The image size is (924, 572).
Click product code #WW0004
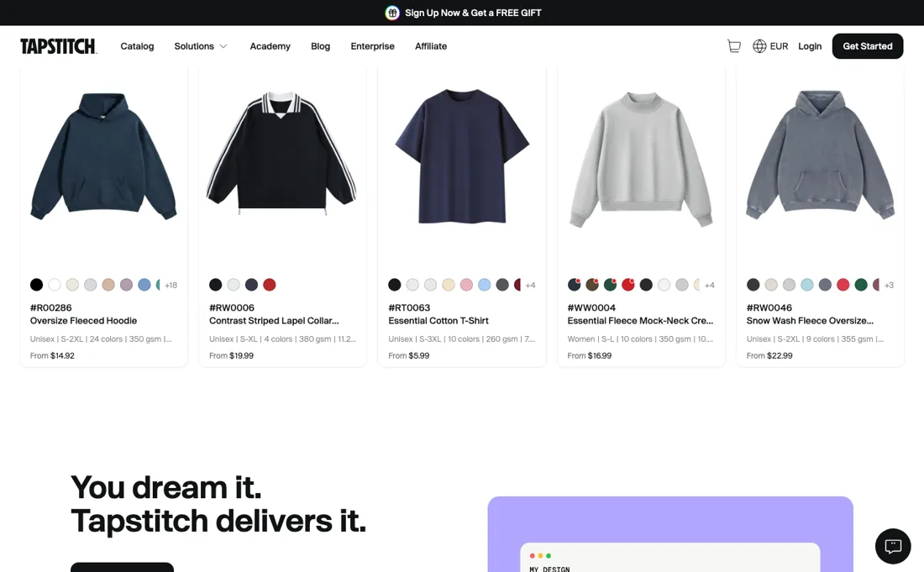click(591, 307)
